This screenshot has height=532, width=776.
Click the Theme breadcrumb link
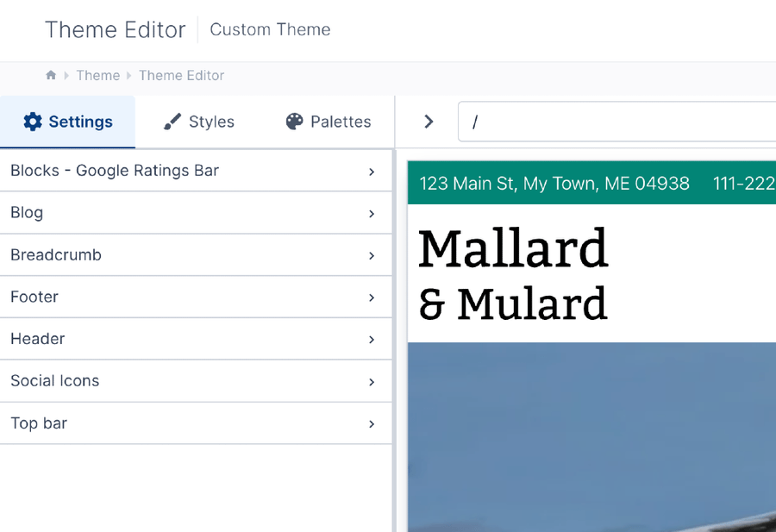98,76
